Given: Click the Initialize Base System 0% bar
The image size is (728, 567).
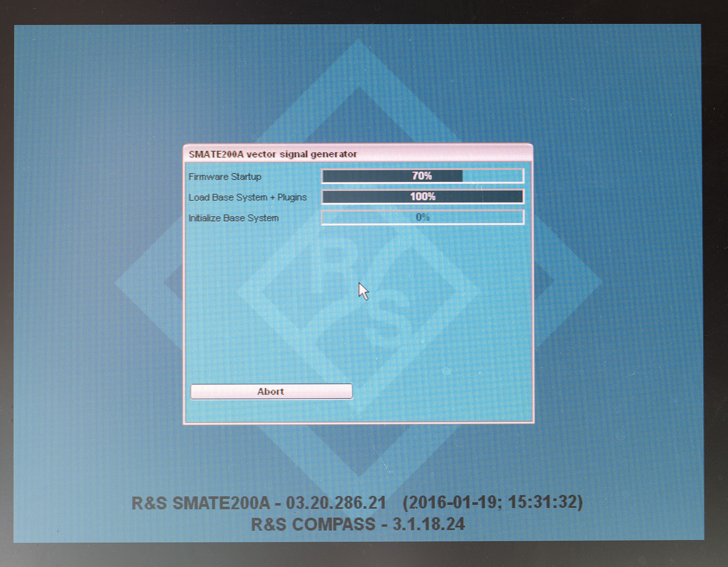Looking at the screenshot, I should pos(423,218).
